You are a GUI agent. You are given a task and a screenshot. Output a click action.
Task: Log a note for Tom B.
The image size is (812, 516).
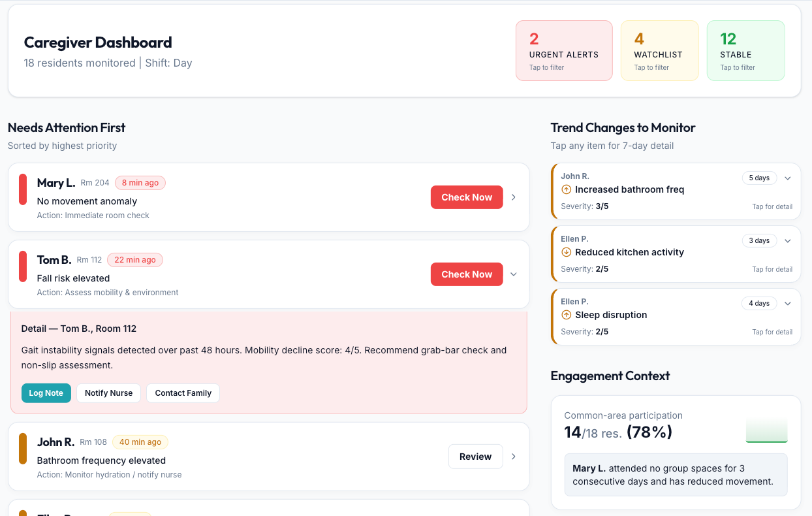pos(46,393)
